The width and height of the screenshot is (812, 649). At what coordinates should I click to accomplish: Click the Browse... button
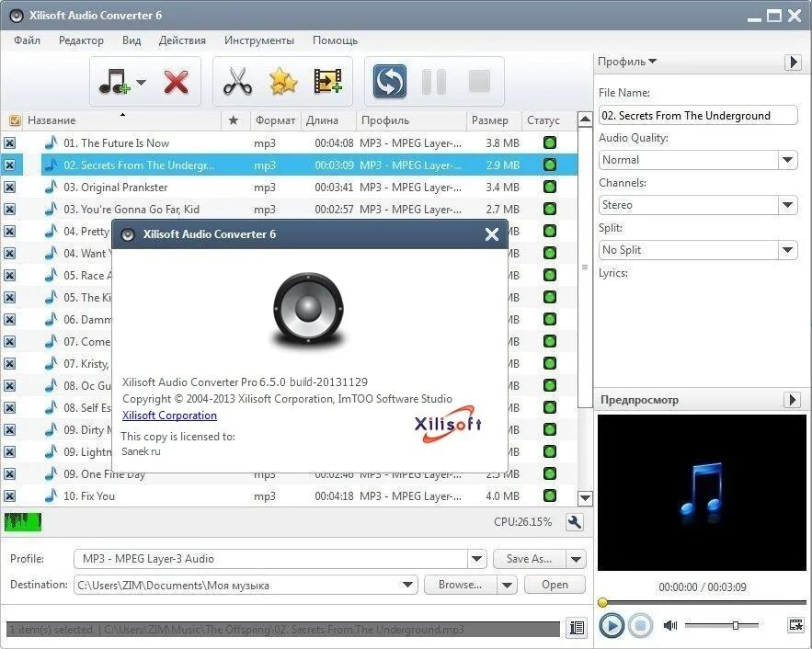pyautogui.click(x=461, y=585)
